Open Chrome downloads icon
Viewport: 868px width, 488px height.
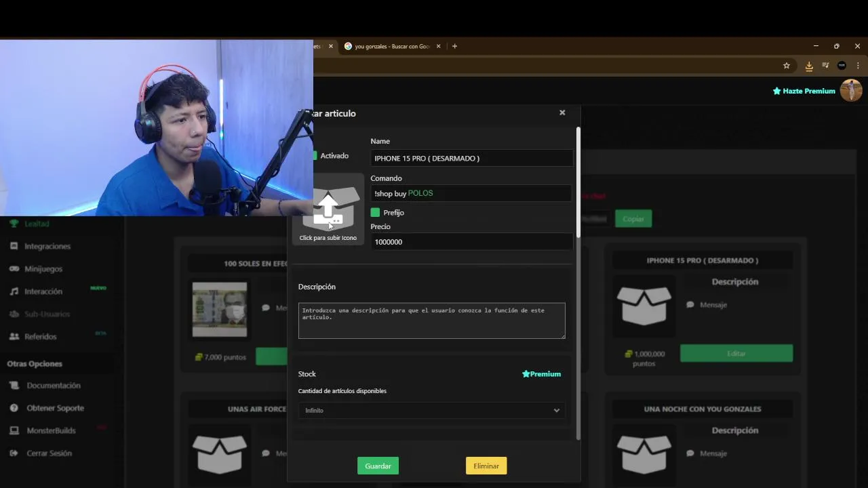809,66
